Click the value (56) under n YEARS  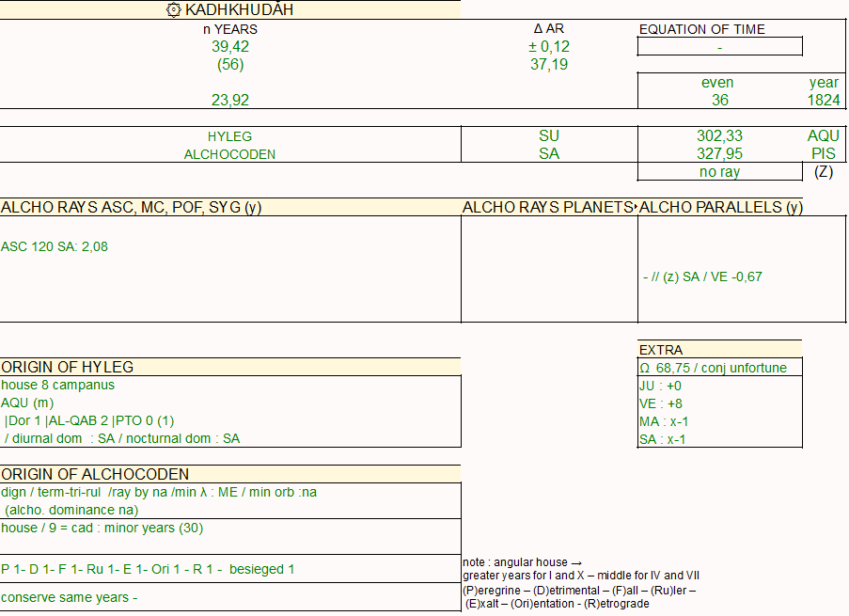coord(230,65)
